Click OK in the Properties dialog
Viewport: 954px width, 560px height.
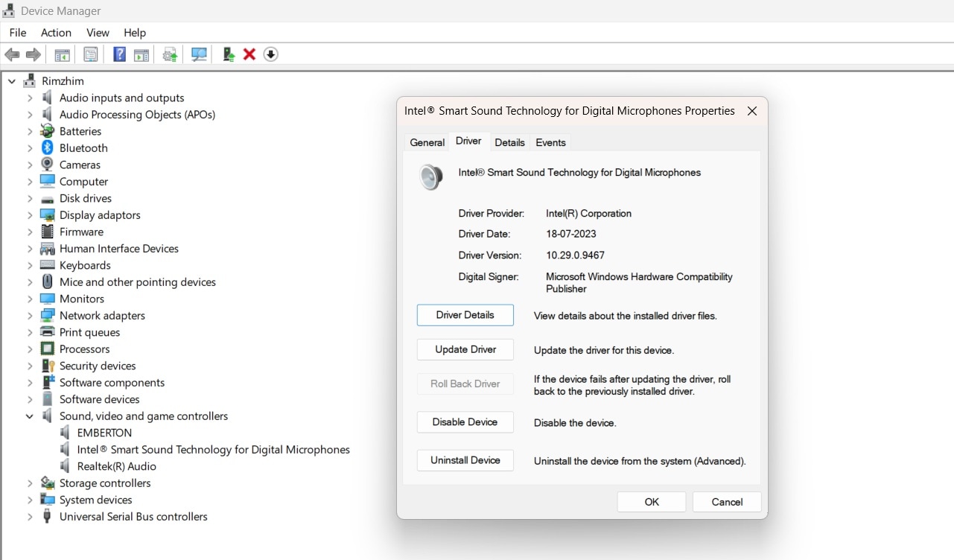[x=652, y=502]
